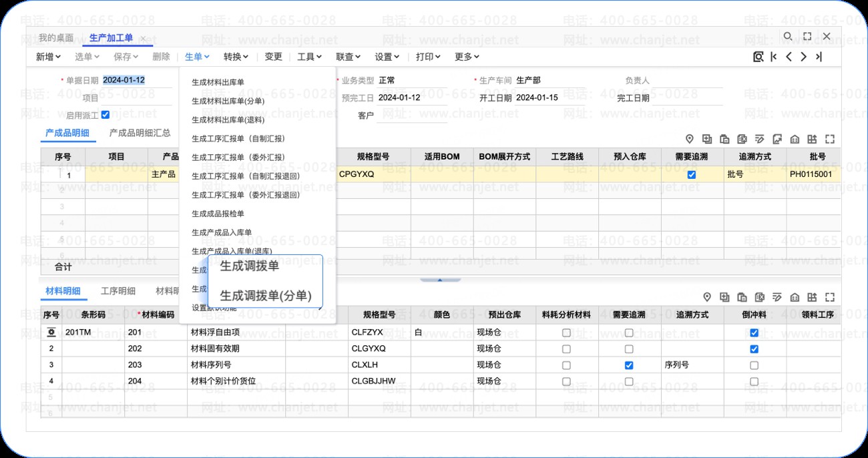This screenshot has height=458, width=868.
Task: Click warehouse icon above material detail grid
Action: click(x=795, y=297)
